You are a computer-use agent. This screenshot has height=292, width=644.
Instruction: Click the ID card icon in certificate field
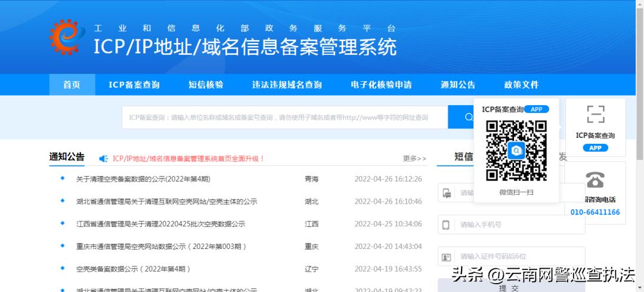point(446,257)
